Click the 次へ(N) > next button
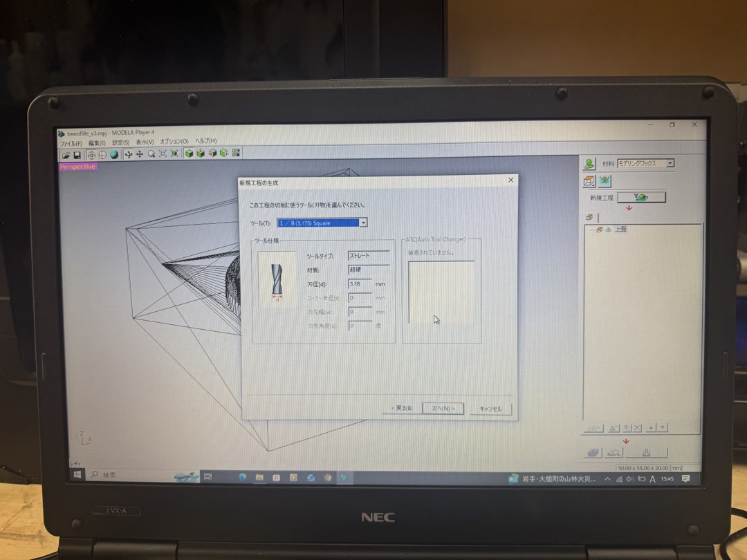Screen dimensions: 747x560 tap(443, 408)
